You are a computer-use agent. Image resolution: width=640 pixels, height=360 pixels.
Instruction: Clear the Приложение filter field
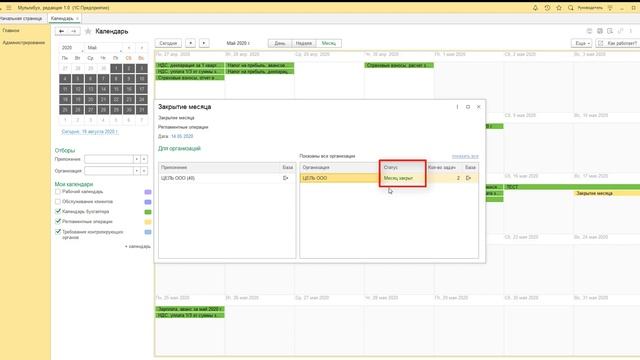point(144,159)
